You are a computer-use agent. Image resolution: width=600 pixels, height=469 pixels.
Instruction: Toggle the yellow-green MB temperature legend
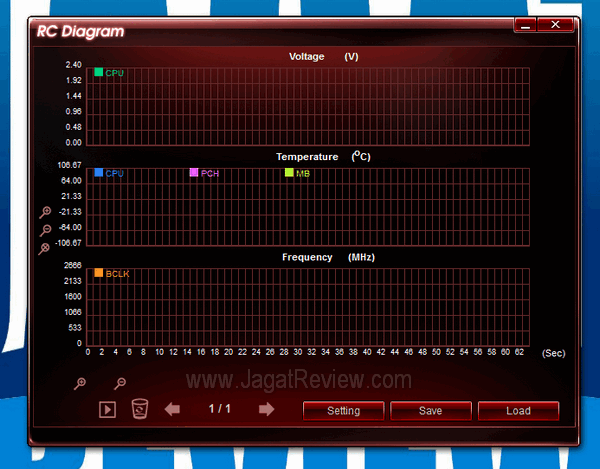(290, 173)
